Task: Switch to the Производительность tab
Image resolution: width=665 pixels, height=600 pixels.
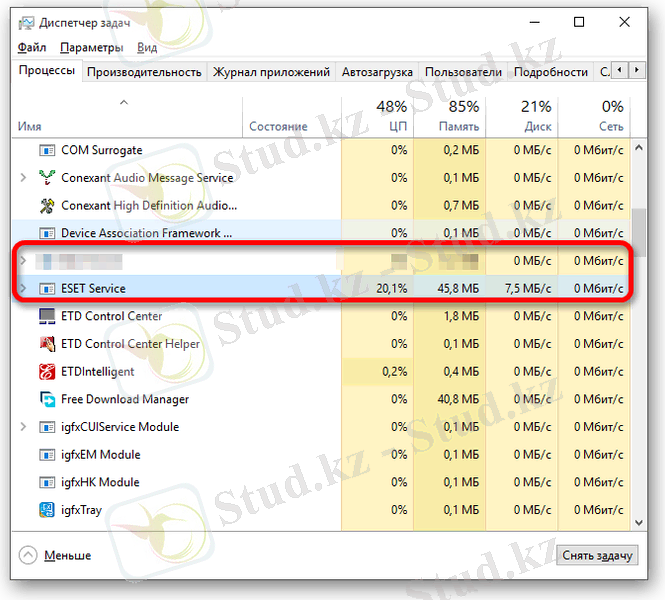Action: pyautogui.click(x=144, y=72)
